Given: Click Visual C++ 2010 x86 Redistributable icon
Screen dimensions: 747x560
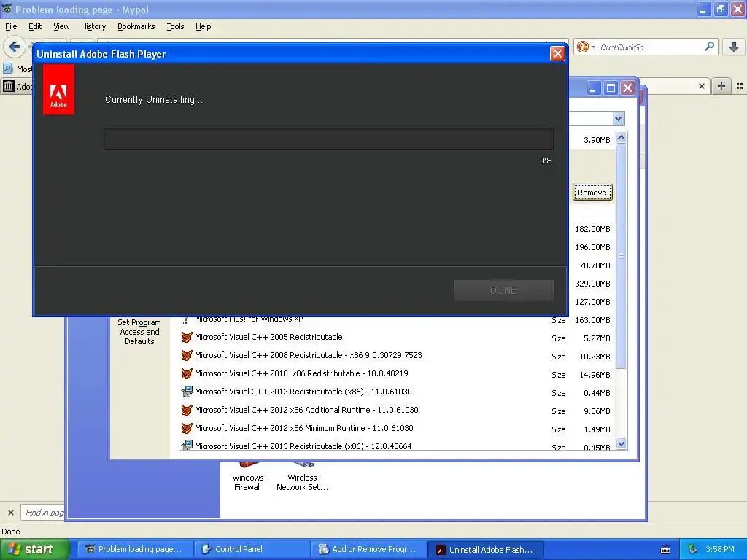Looking at the screenshot, I should [x=186, y=374].
